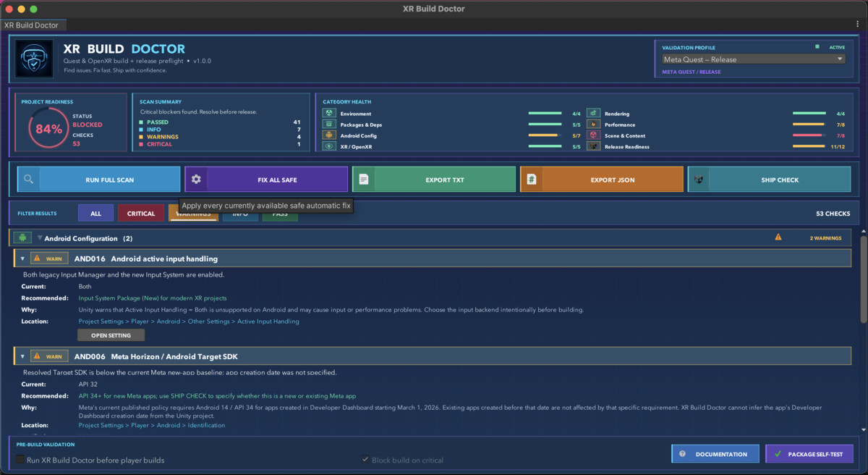The image size is (868, 475).
Task: Click EXPORT JSON button
Action: (x=602, y=180)
